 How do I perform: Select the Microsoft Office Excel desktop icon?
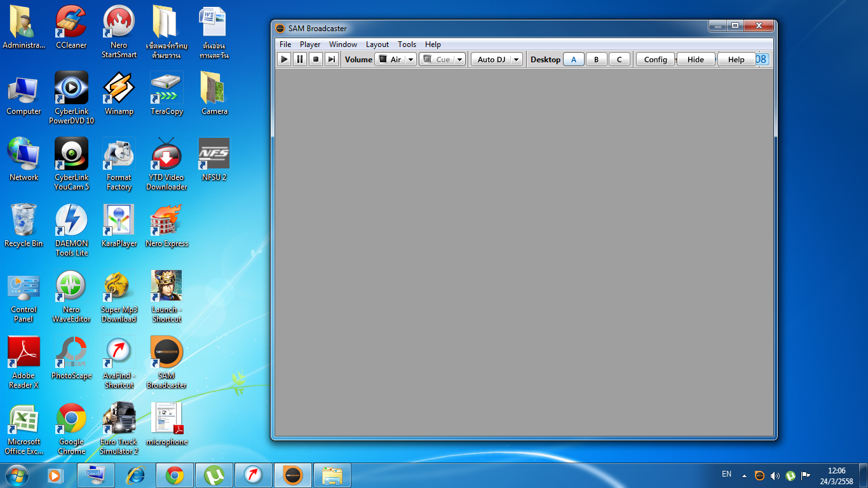pos(24,428)
